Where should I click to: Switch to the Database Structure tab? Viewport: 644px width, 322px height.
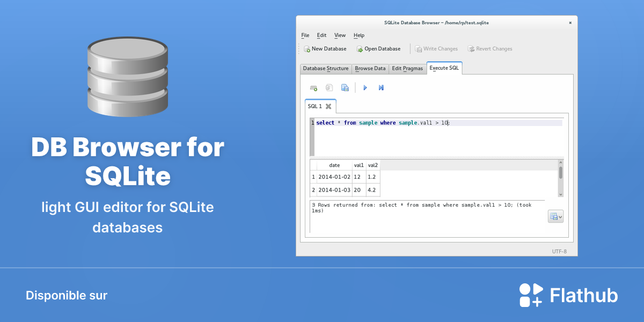pos(326,69)
